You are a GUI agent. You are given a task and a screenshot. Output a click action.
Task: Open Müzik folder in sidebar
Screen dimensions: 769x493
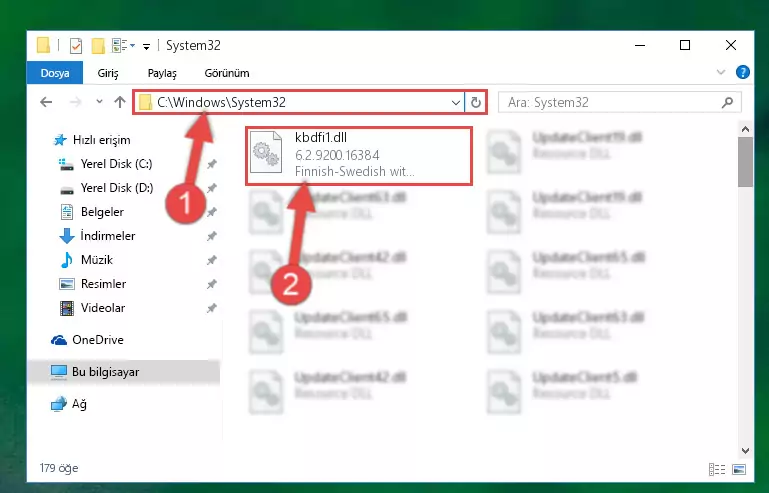97,260
